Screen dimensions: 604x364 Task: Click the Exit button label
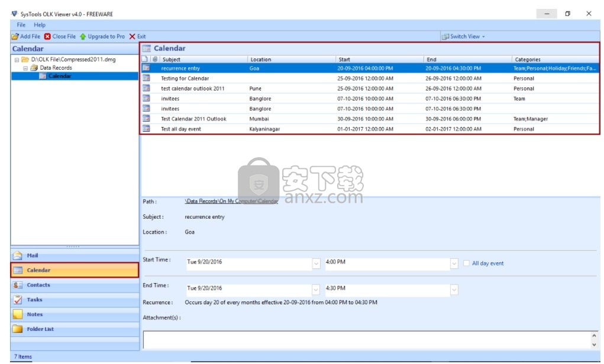click(141, 37)
